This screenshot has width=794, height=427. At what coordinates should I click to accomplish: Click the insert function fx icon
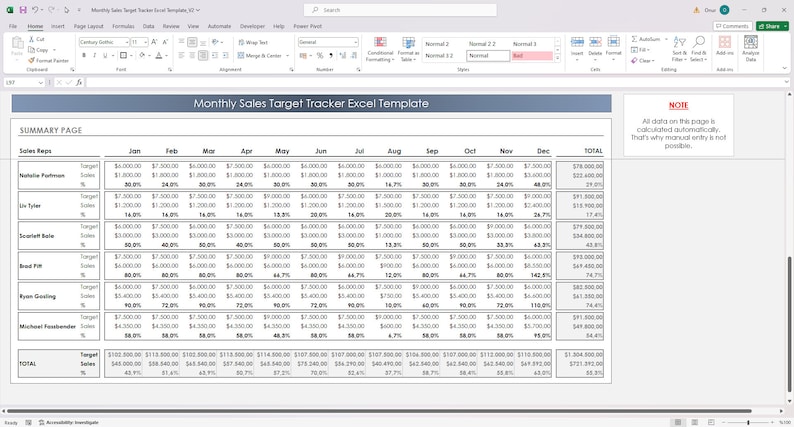point(79,82)
